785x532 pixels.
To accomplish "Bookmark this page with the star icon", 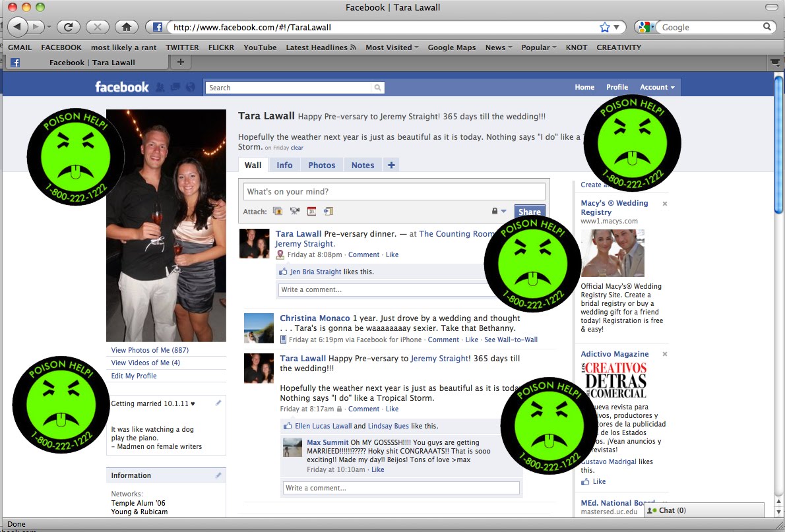I will click(605, 27).
